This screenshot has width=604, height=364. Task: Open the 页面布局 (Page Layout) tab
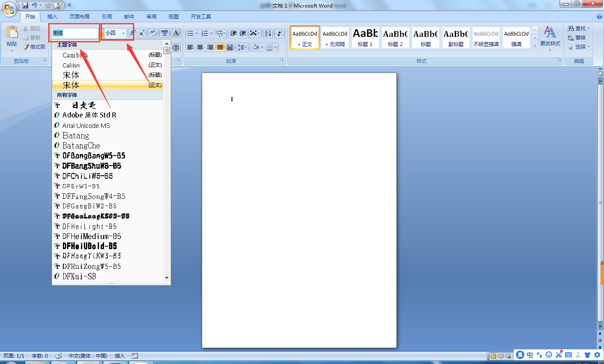pos(80,17)
